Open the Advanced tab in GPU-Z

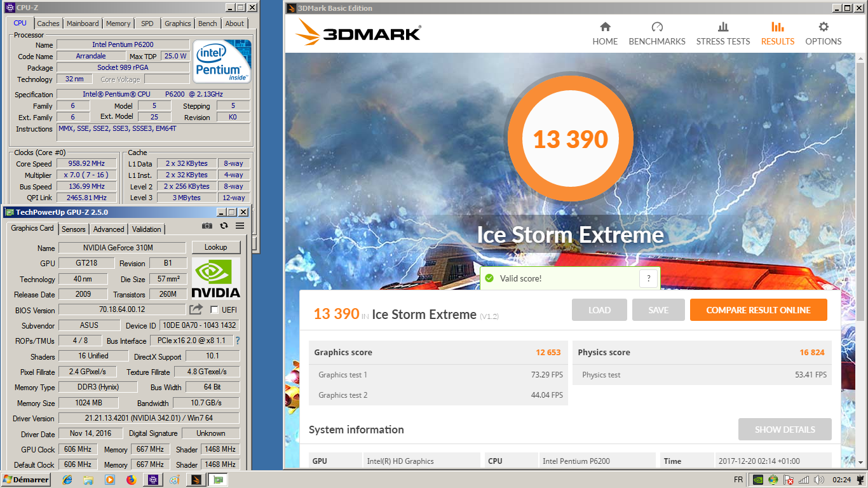click(x=109, y=229)
